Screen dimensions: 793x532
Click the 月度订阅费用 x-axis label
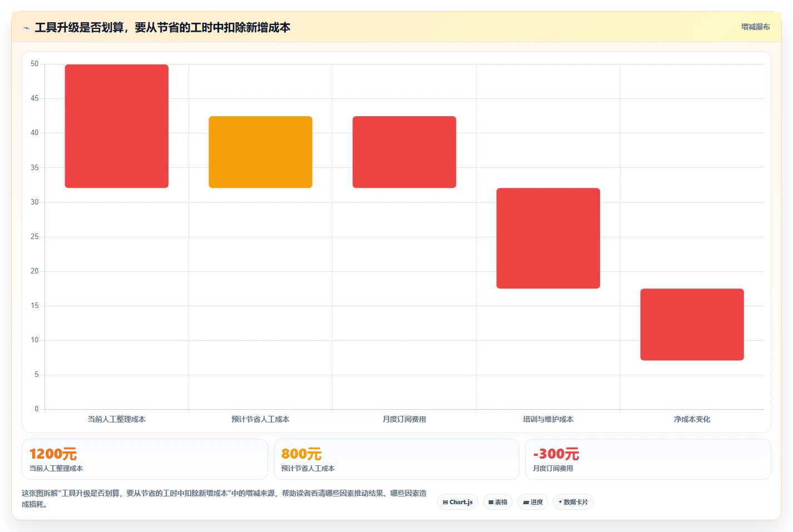click(x=404, y=419)
